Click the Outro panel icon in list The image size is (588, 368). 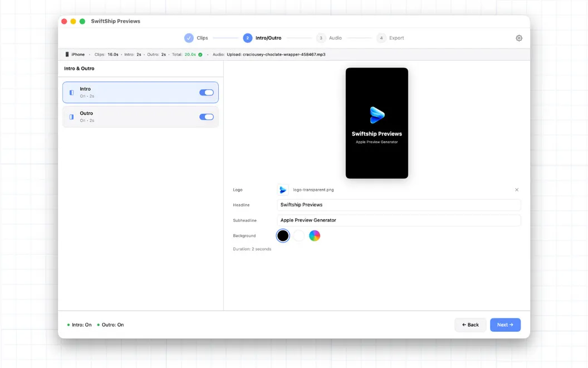pyautogui.click(x=72, y=117)
